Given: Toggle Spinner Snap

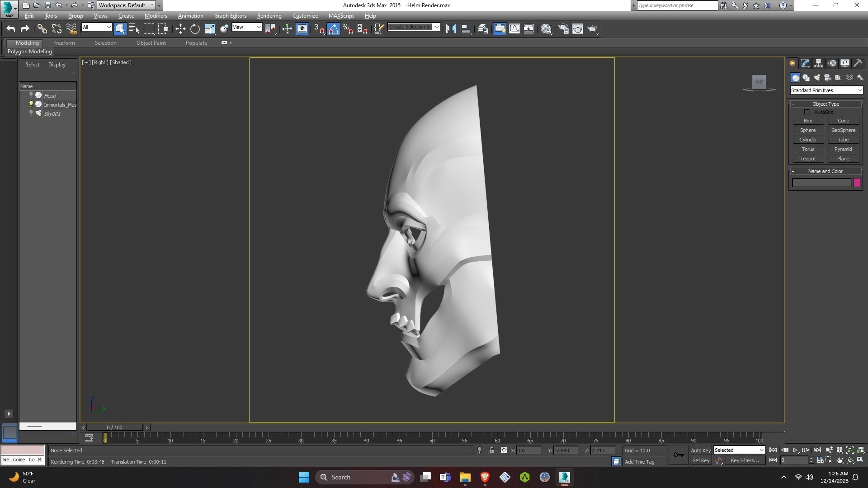Looking at the screenshot, I should point(362,29).
